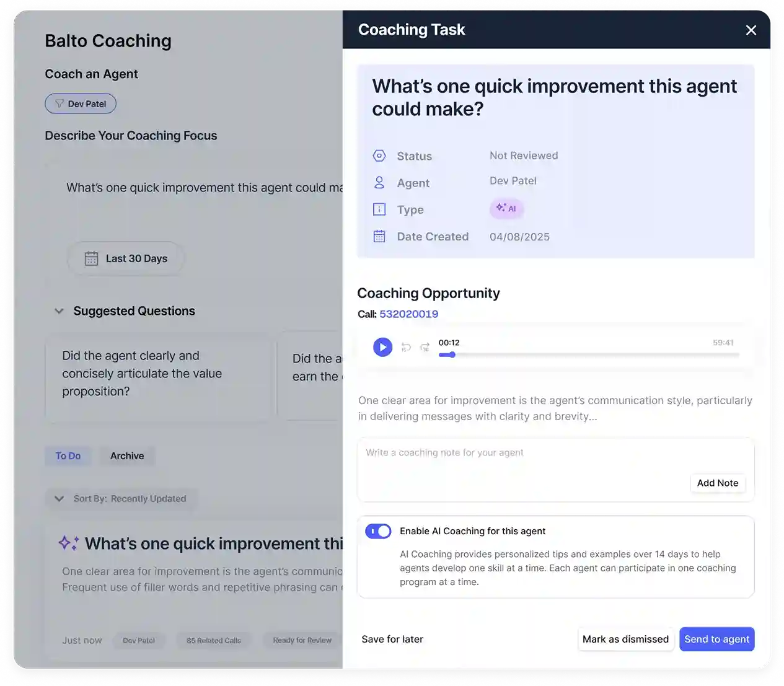Collapse the Suggested Questions section
The width and height of the screenshot is (784, 686).
tap(59, 311)
